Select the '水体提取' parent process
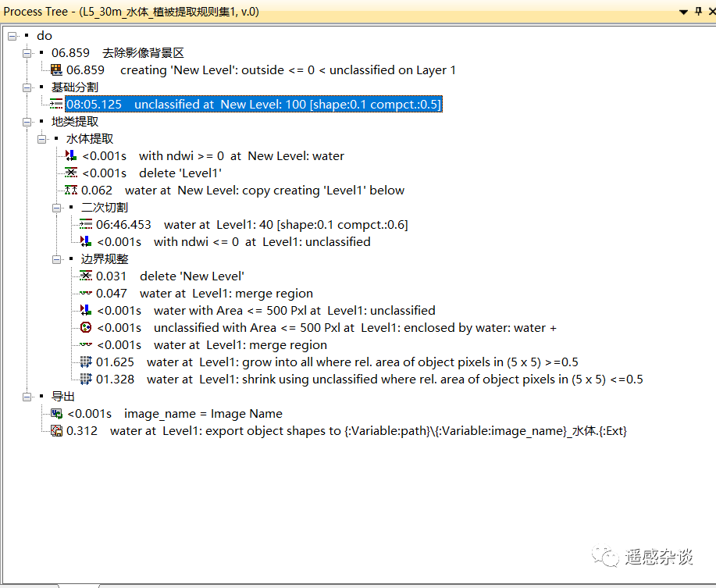 90,139
